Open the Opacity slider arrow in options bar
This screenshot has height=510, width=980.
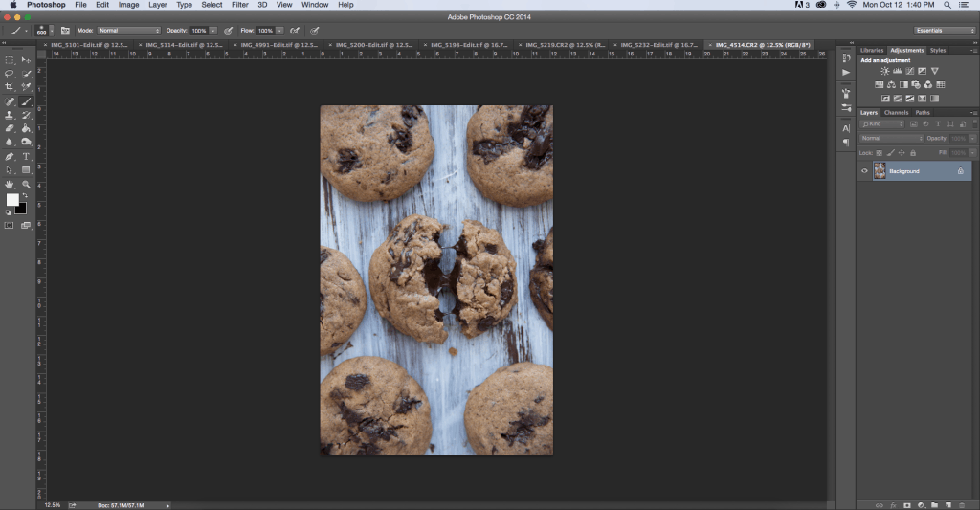pyautogui.click(x=213, y=31)
